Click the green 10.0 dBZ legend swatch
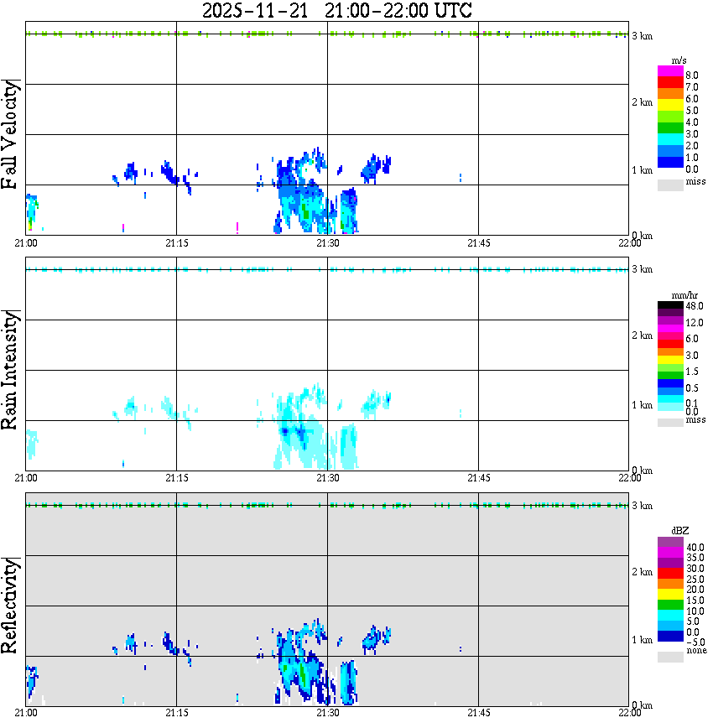Image resolution: width=713 pixels, height=728 pixels. 670,605
